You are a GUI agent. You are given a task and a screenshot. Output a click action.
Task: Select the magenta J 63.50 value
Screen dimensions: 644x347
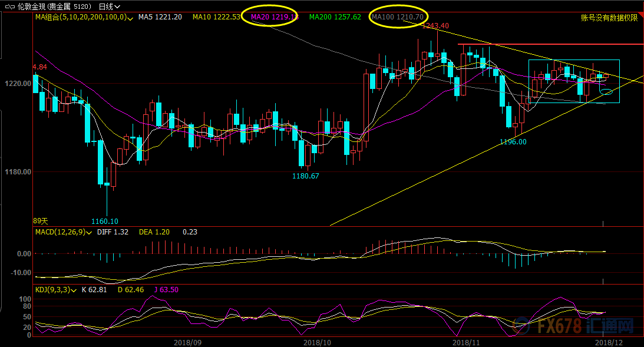[165, 290]
